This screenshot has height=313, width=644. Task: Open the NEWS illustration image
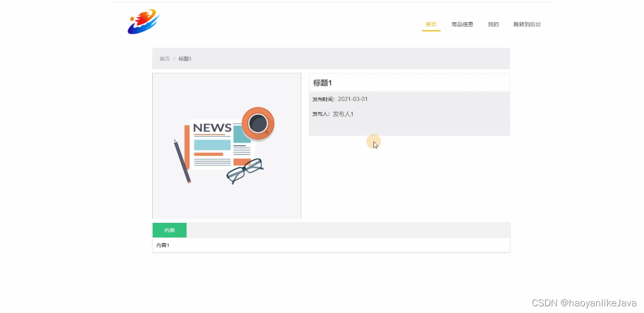tap(226, 146)
